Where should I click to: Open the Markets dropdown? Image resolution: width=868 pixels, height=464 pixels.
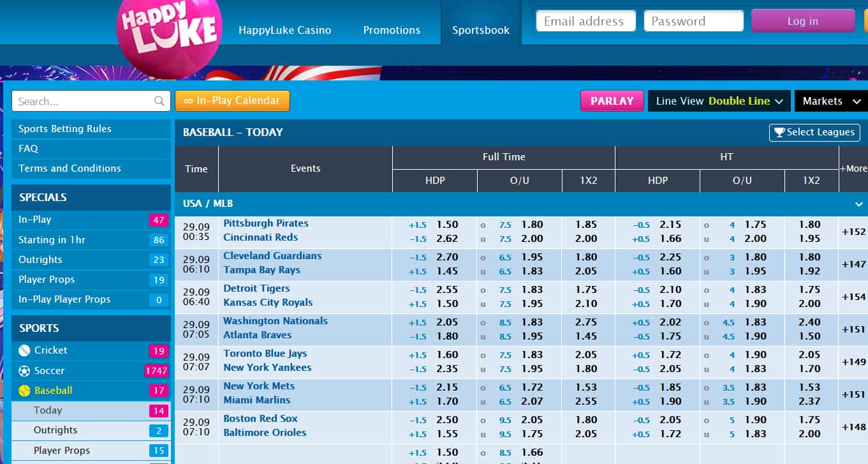click(x=831, y=101)
